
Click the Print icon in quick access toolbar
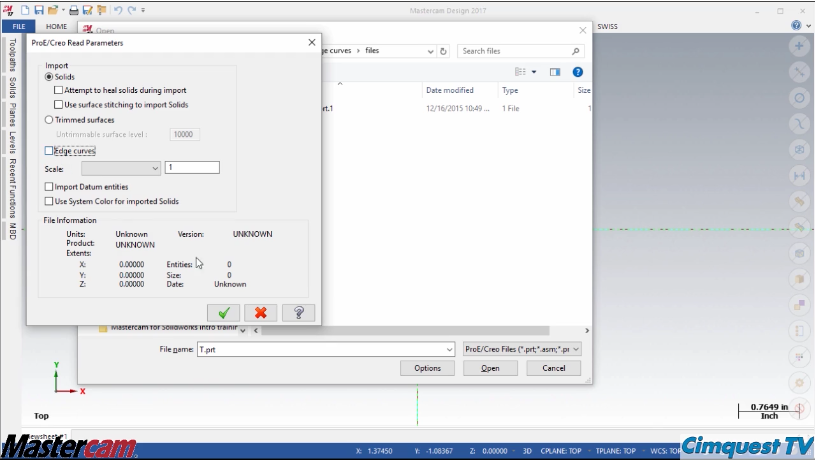point(74,10)
